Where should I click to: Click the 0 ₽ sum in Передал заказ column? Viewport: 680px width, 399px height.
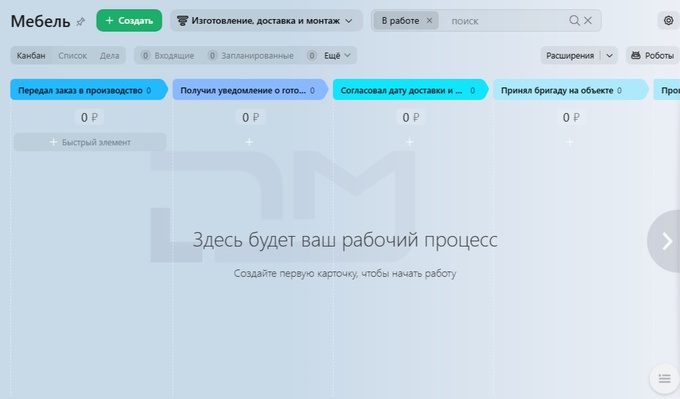click(89, 118)
